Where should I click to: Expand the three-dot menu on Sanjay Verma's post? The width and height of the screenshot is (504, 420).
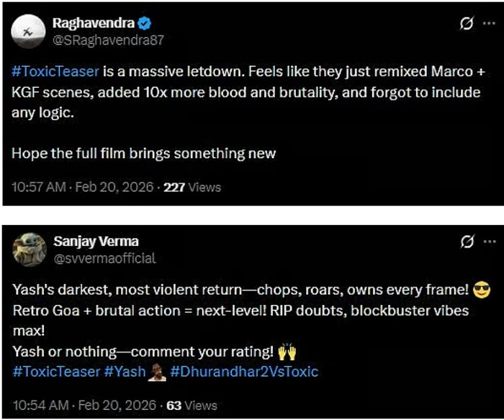490,241
